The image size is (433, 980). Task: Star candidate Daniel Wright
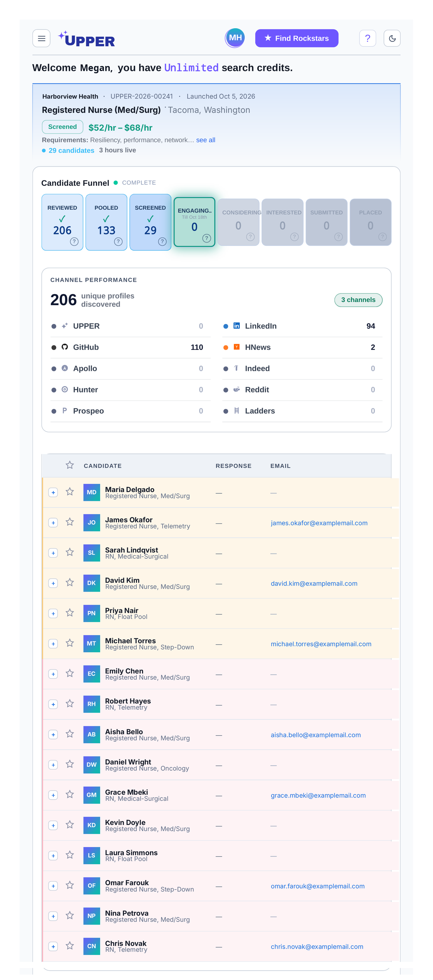click(x=69, y=764)
